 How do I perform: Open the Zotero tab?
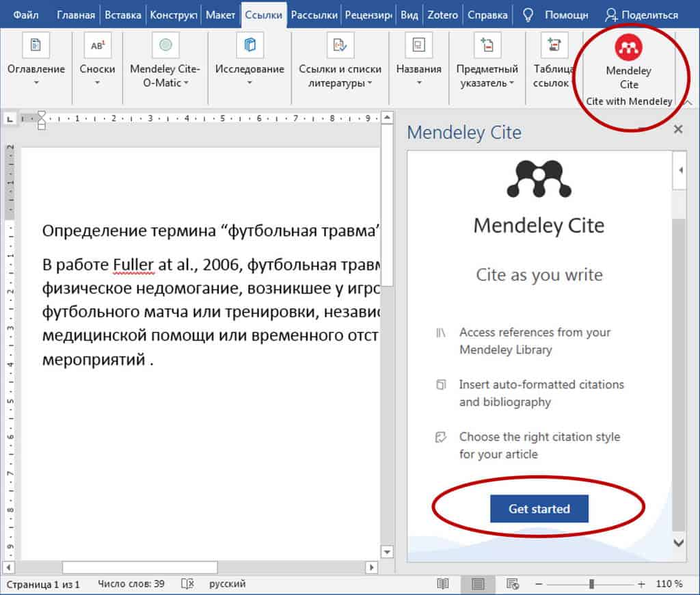[442, 15]
